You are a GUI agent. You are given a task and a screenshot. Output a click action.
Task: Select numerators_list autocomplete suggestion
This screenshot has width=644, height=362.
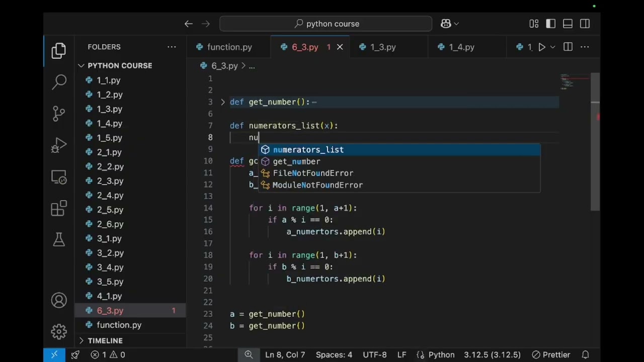(399, 150)
